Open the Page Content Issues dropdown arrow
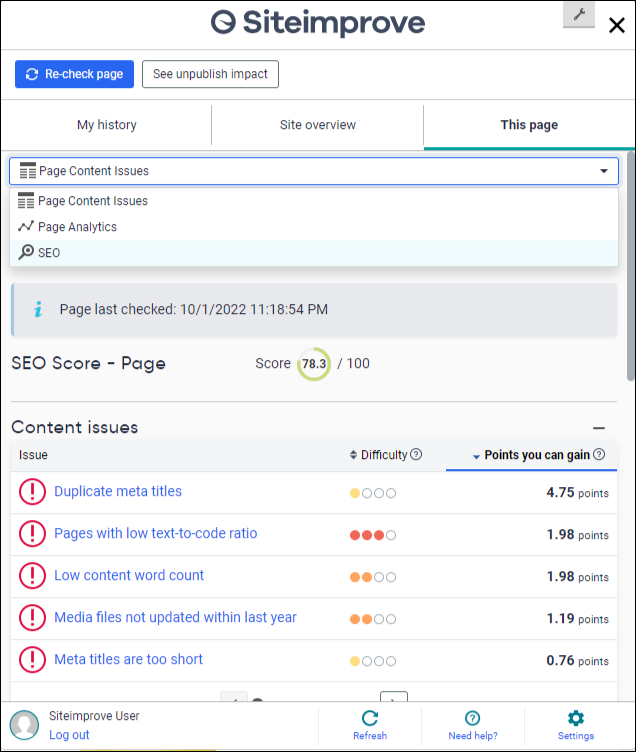The image size is (636, 752). 604,171
